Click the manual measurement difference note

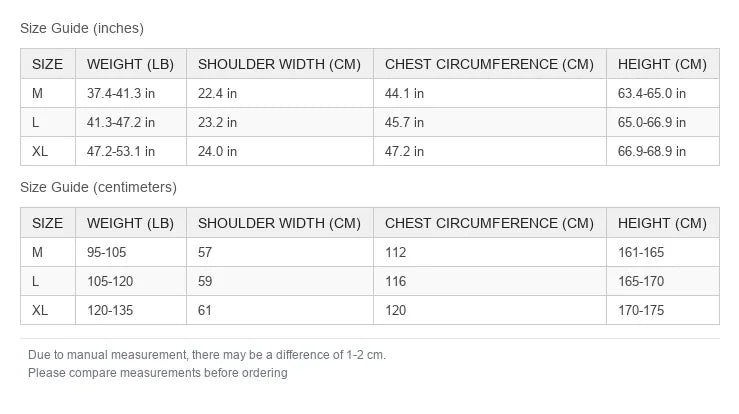coord(207,355)
